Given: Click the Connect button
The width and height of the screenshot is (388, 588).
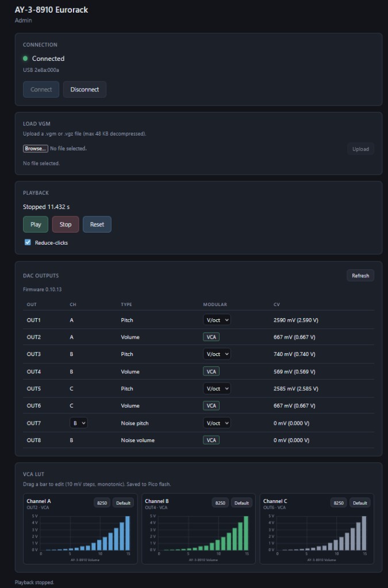Looking at the screenshot, I should click(x=41, y=89).
